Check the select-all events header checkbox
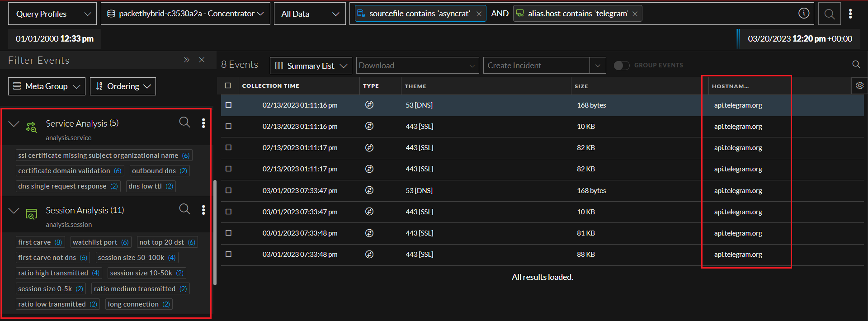Image resolution: width=868 pixels, height=321 pixels. 228,85
